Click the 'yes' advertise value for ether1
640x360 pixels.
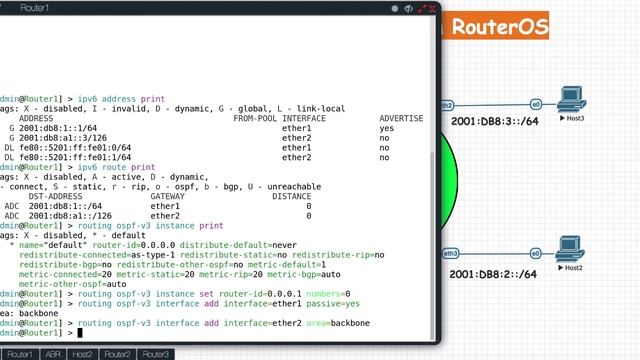click(x=387, y=128)
